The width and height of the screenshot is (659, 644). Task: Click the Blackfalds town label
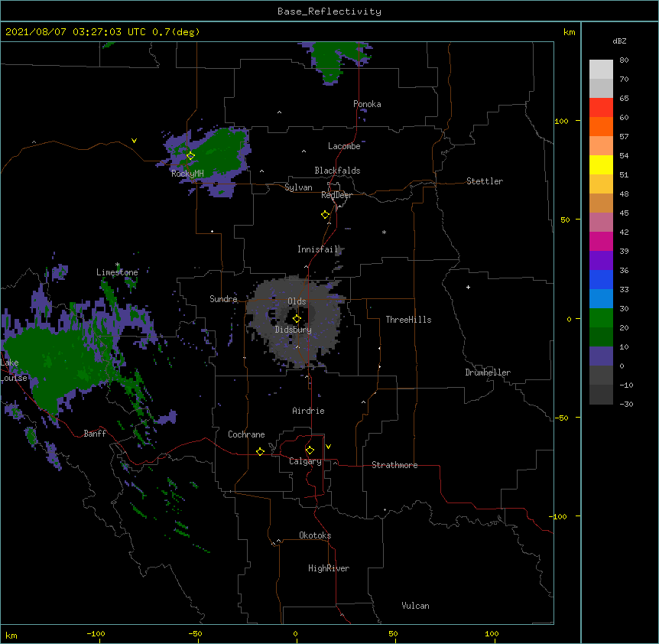pyautogui.click(x=337, y=171)
